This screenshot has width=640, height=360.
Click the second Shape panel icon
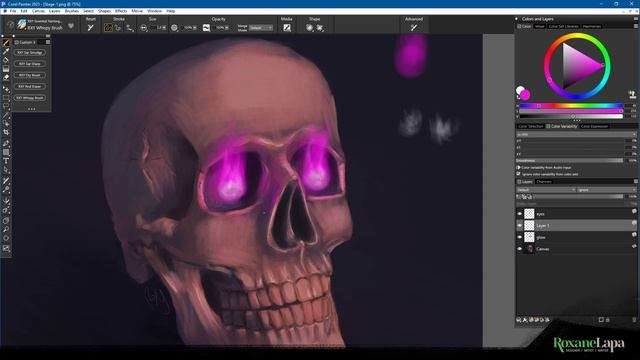320,28
